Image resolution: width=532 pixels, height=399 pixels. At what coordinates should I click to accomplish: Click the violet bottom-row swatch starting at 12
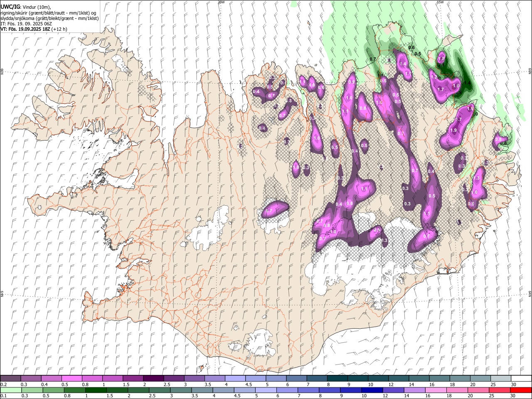(x=393, y=390)
